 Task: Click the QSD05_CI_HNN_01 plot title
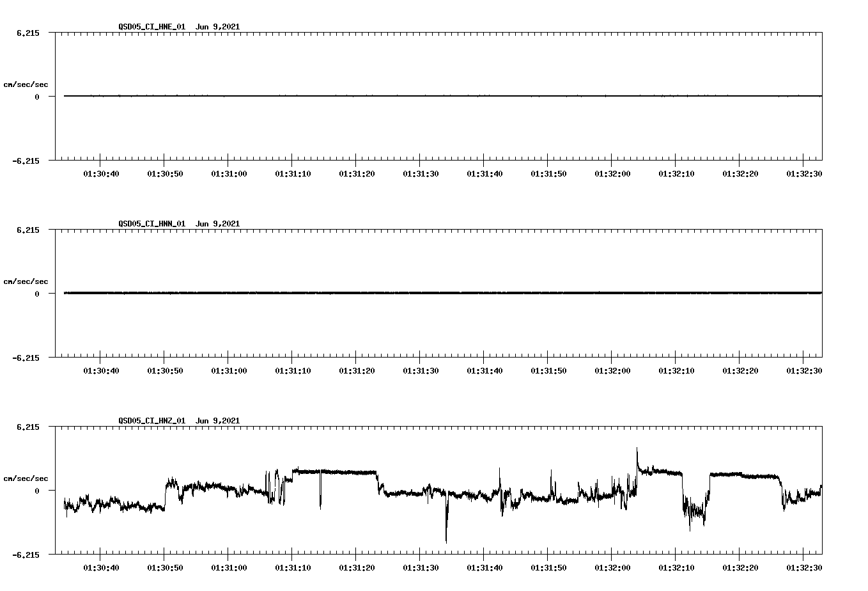tap(179, 224)
